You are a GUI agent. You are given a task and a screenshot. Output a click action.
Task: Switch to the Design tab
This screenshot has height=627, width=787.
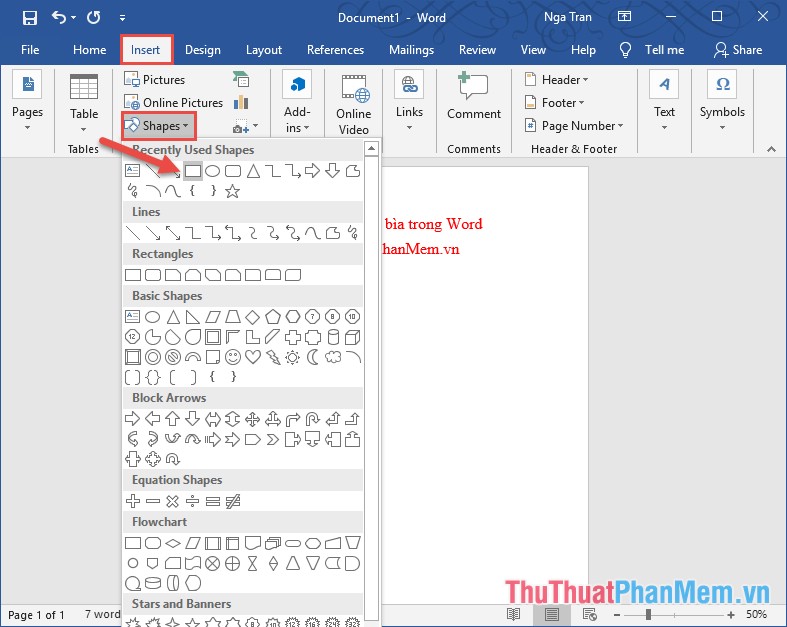pos(203,50)
